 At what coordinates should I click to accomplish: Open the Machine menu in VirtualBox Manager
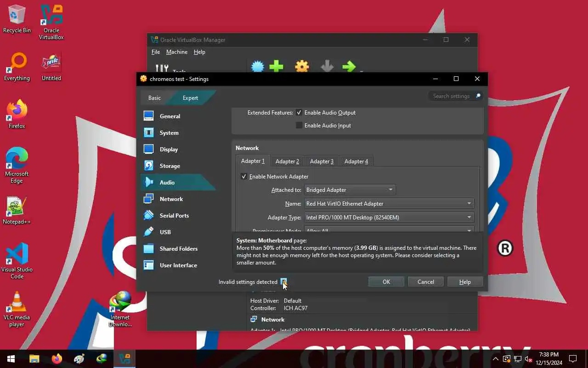pos(177,52)
